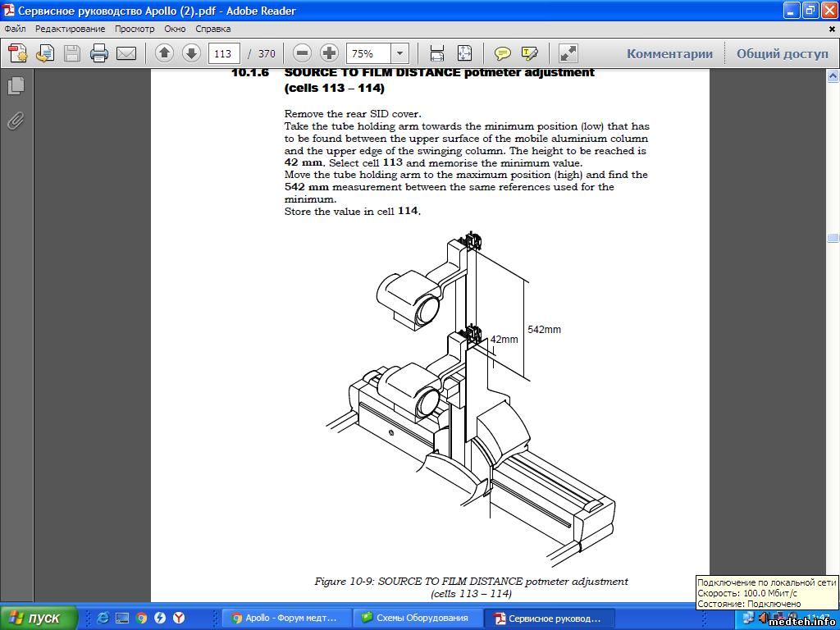Go to previous page with up arrow
This screenshot has height=630, width=840.
[x=164, y=53]
